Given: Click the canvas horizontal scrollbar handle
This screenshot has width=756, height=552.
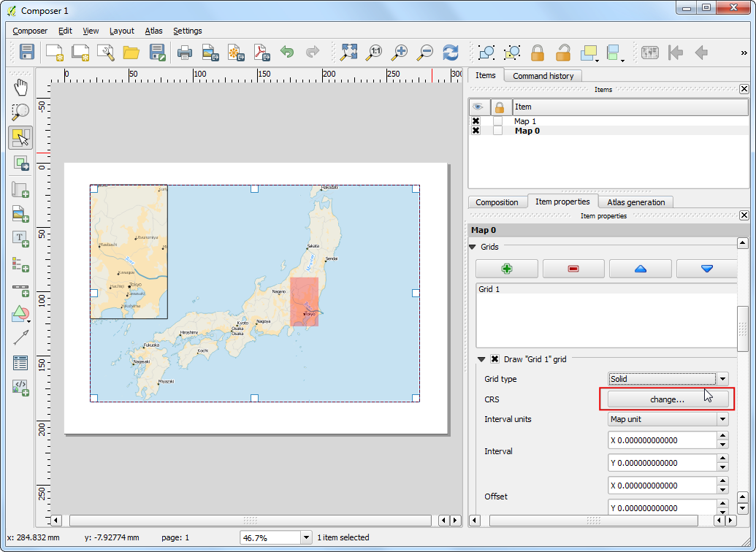Looking at the screenshot, I should [251, 521].
